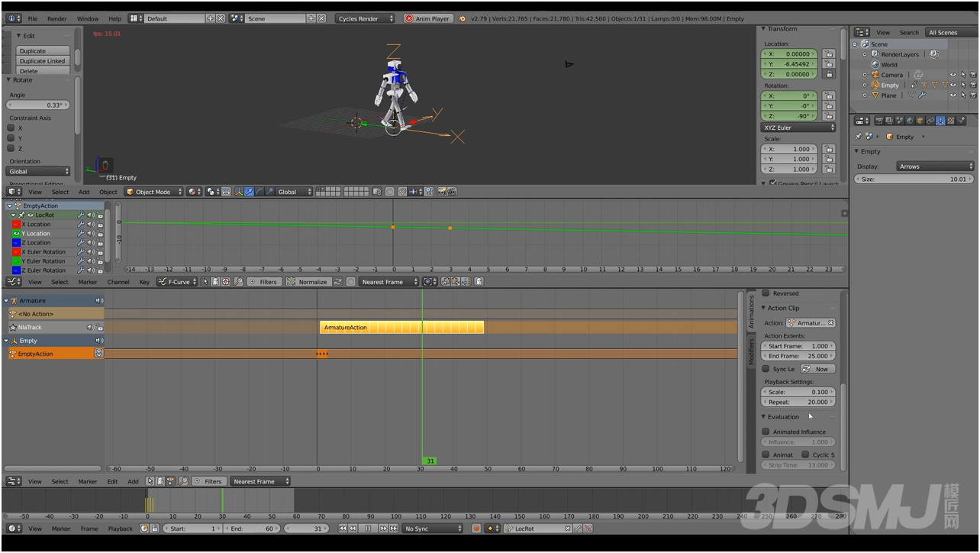
Task: Open the Render properties camera tab icon
Action: (x=878, y=121)
